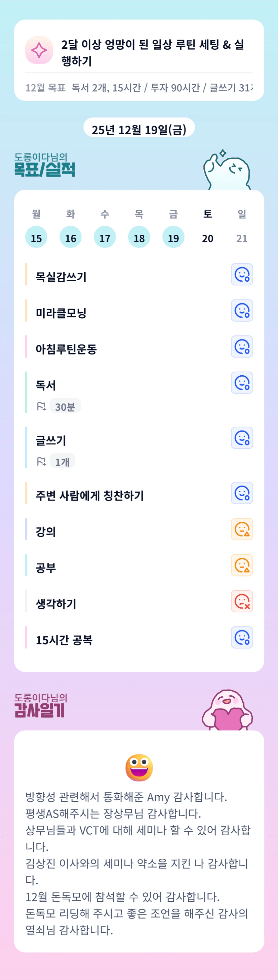Click the 1개 target chip under 글쓰기

62,462
